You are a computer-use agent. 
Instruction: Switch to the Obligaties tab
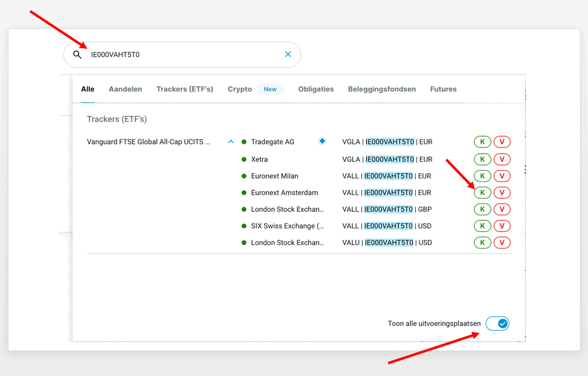pos(316,89)
